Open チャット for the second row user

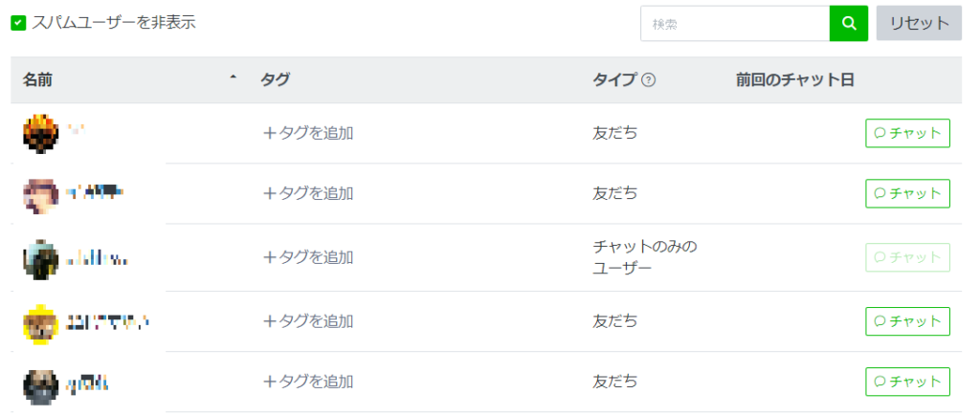pyautogui.click(x=907, y=193)
